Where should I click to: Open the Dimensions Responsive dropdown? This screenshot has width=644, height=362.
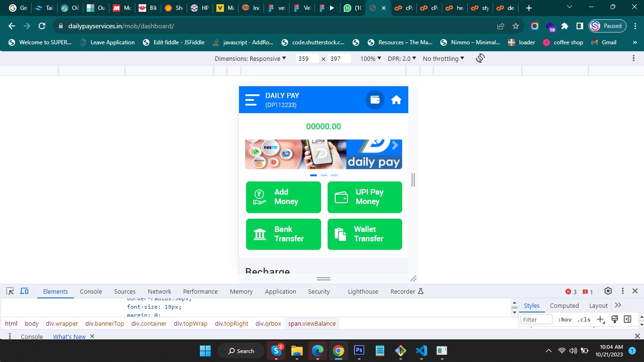pos(250,58)
